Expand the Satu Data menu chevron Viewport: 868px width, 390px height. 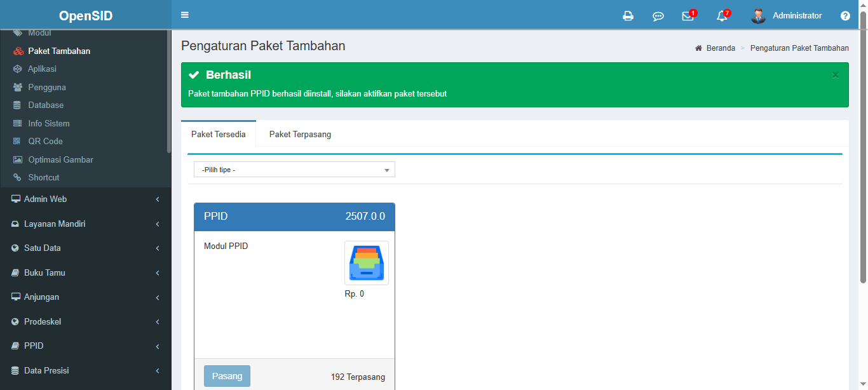158,248
